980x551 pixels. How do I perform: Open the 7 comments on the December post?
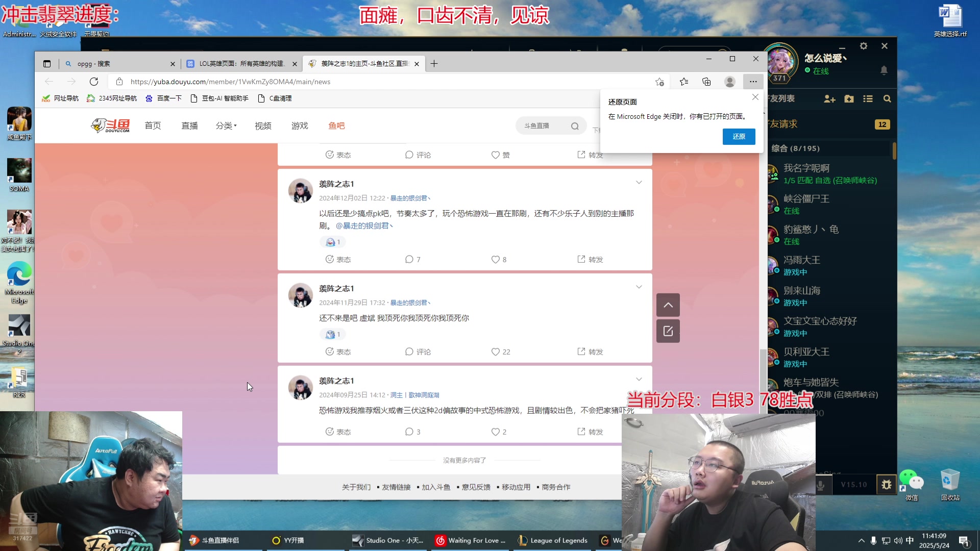coord(412,259)
